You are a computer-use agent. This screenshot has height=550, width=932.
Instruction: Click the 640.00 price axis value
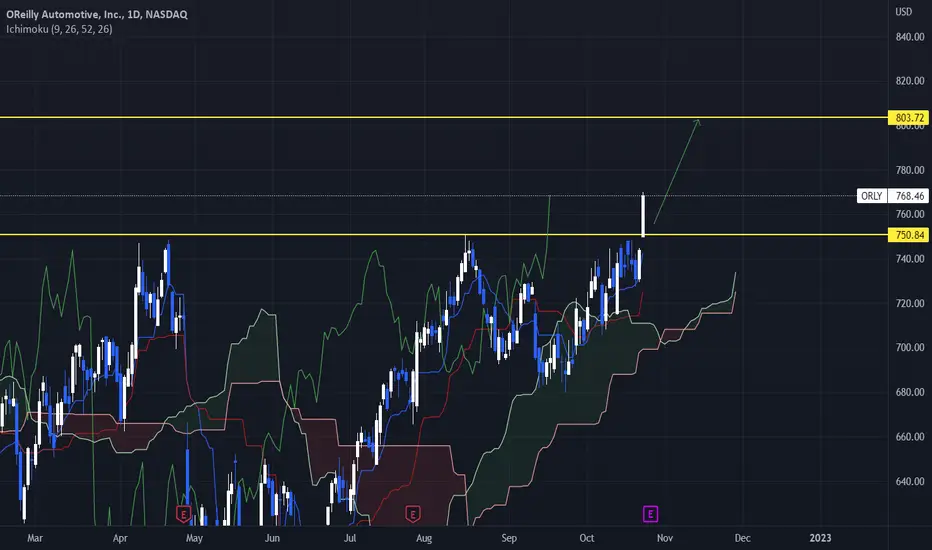click(910, 481)
